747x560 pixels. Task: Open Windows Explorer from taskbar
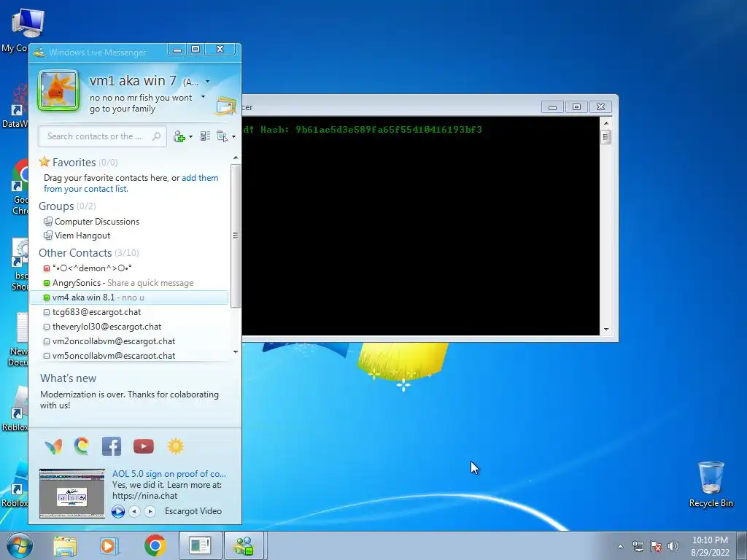(x=65, y=546)
